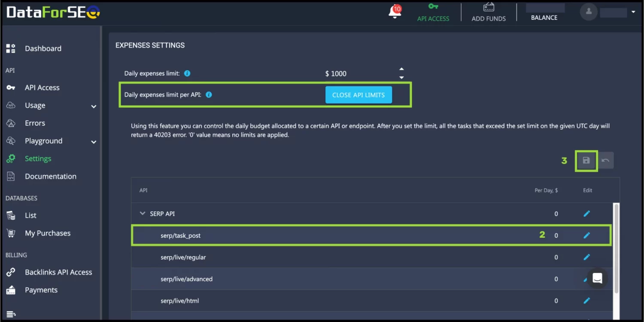Image resolution: width=644 pixels, height=322 pixels.
Task: Click the undo arrow icon
Action: pyautogui.click(x=605, y=161)
